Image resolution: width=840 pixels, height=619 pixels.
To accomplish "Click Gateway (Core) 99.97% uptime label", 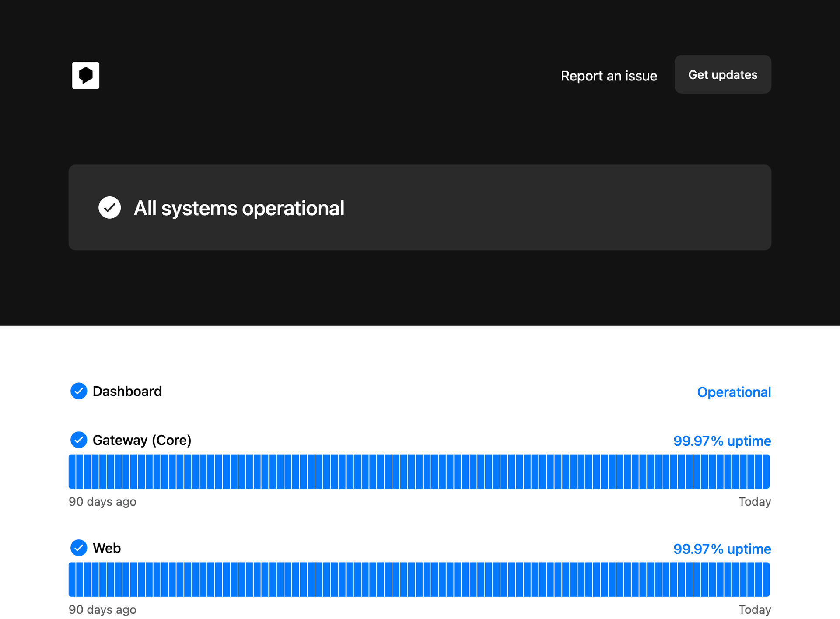I will (x=722, y=441).
